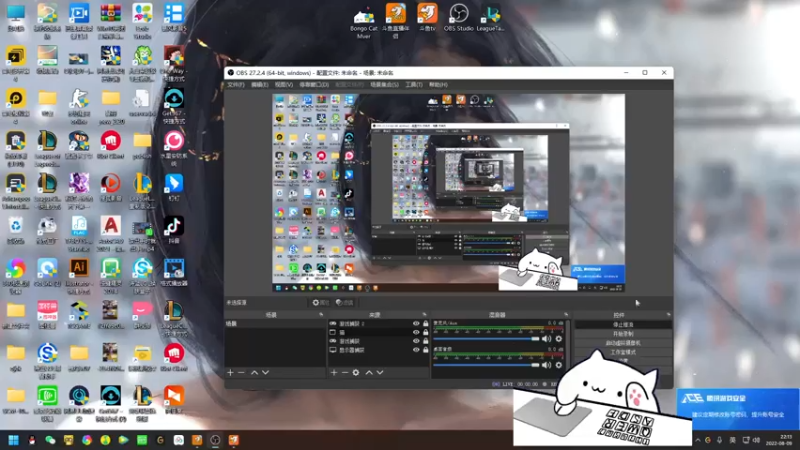Toggle lock on 游戏捕获 source

(426, 341)
